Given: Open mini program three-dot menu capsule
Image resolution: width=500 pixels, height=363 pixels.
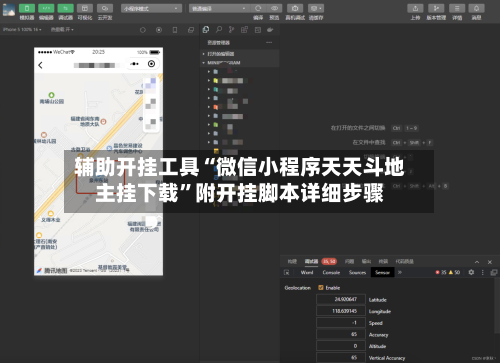Looking at the screenshot, I should click(x=135, y=64).
